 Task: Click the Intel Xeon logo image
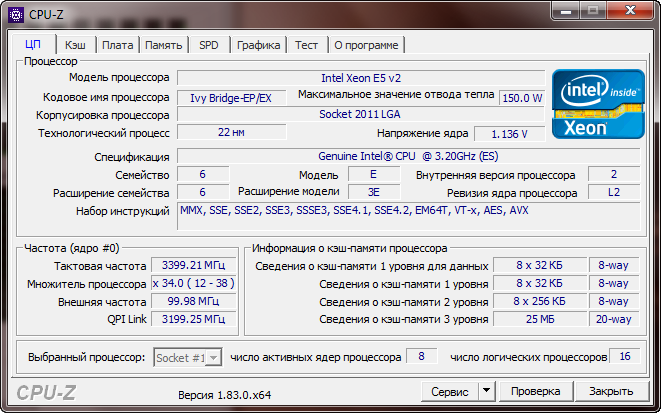pyautogui.click(x=598, y=104)
